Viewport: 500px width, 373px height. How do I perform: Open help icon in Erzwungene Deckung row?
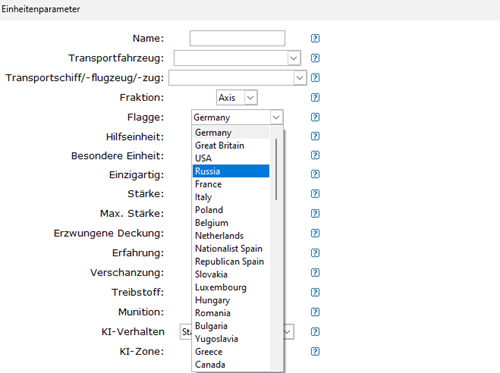tap(315, 233)
